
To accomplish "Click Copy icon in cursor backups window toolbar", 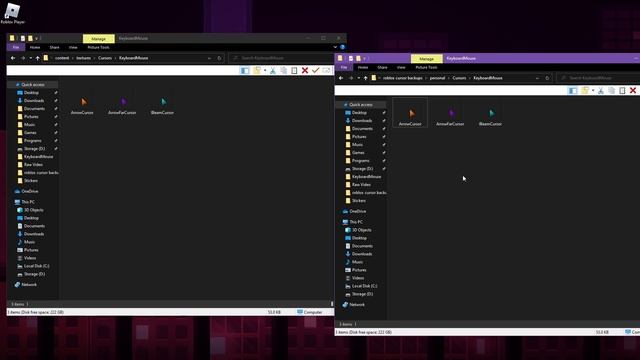I will 611,91.
